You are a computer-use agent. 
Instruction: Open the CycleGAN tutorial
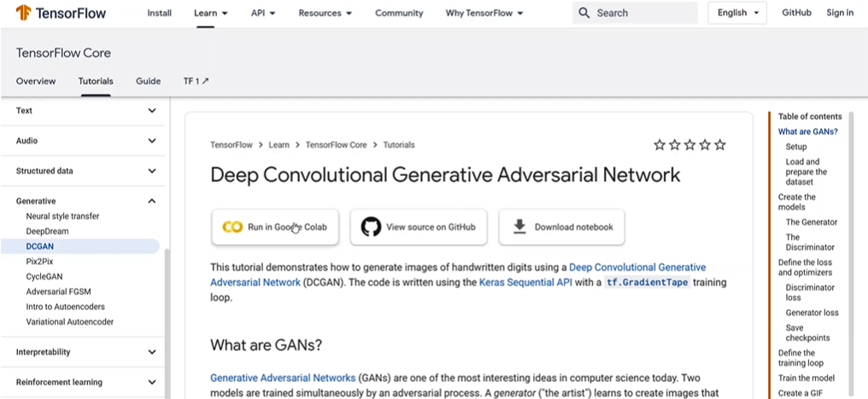pos(44,276)
